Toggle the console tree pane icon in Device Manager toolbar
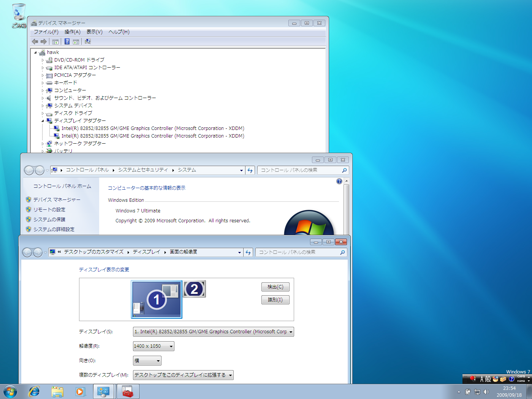The image size is (532, 399). [x=55, y=41]
